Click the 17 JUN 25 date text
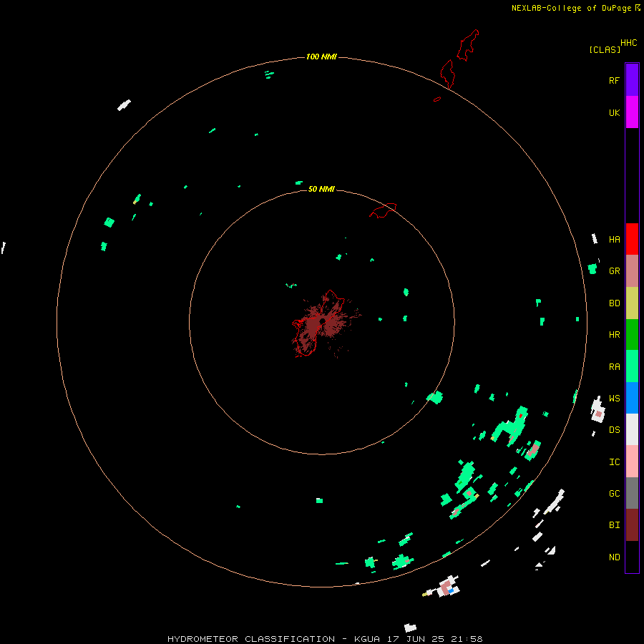This screenshot has height=644, width=644. (x=416, y=639)
